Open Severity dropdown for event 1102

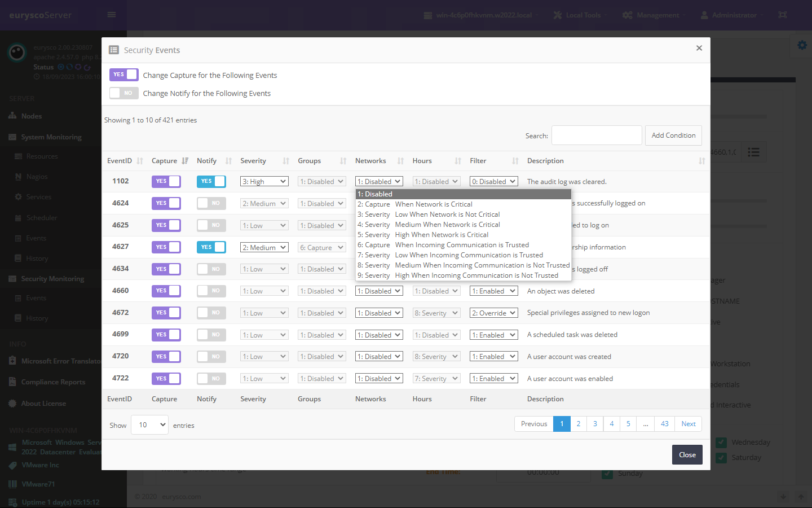pyautogui.click(x=264, y=181)
